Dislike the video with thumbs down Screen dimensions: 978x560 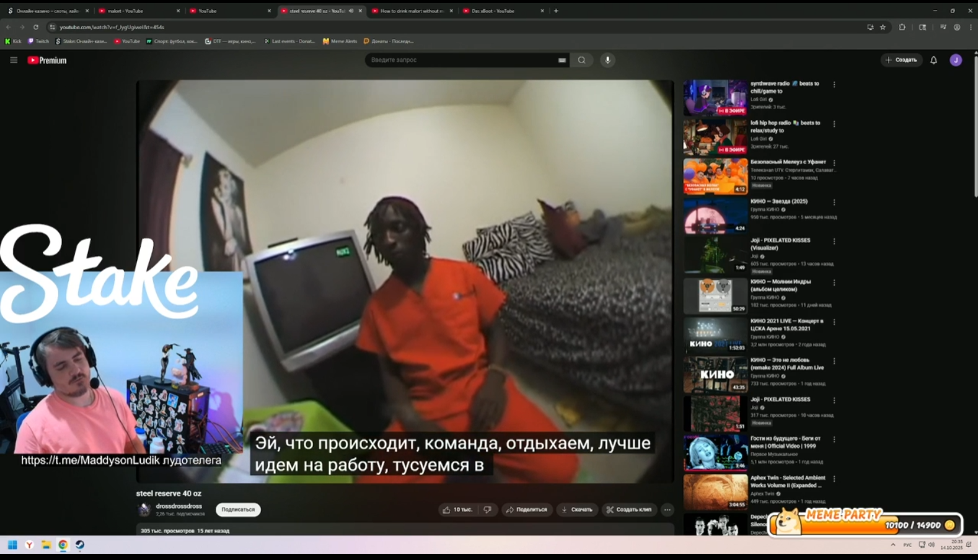488,510
